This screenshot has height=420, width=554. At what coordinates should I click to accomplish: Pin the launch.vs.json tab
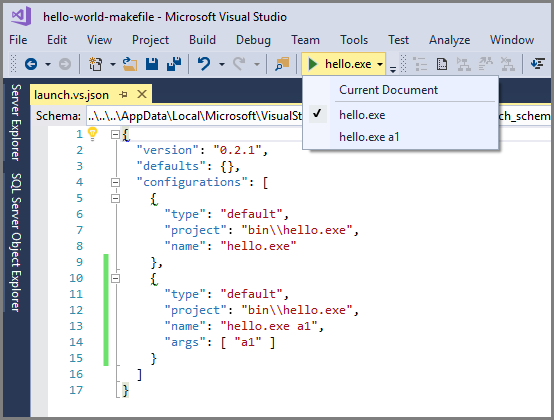click(123, 95)
